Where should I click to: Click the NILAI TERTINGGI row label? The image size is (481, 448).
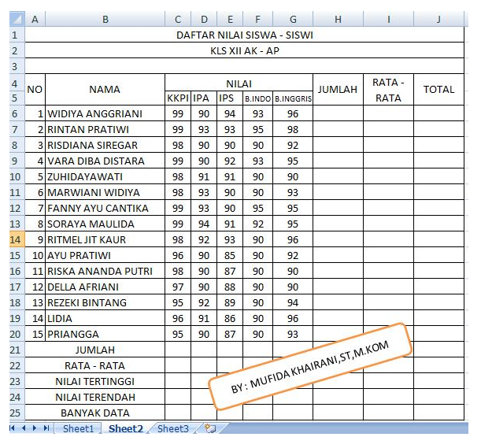click(94, 381)
